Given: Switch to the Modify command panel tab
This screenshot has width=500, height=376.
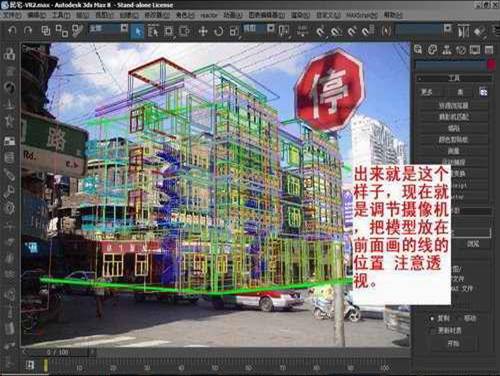Looking at the screenshot, I should pos(432,50).
